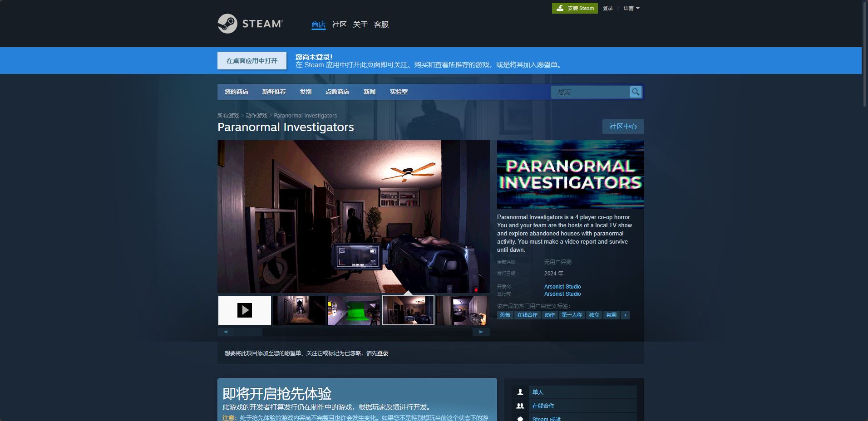Click 在桌面应用中打开 button
This screenshot has width=868, height=421.
pos(252,60)
